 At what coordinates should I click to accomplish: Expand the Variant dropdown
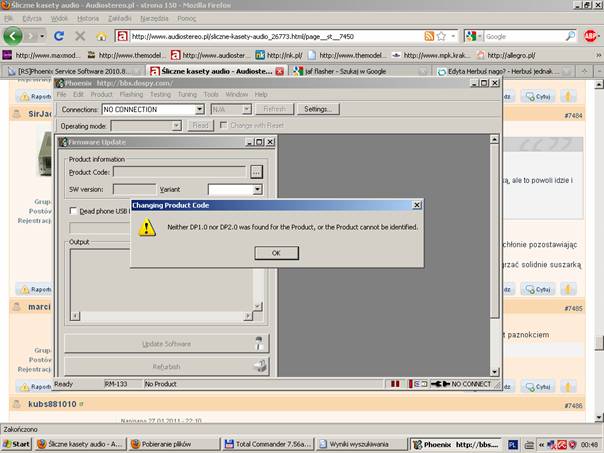click(257, 190)
